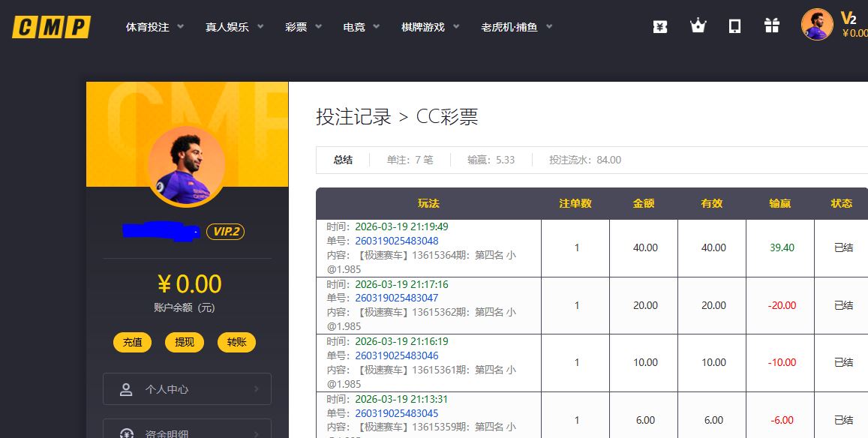Click the header user avatar
The image size is (868, 438).
click(817, 25)
